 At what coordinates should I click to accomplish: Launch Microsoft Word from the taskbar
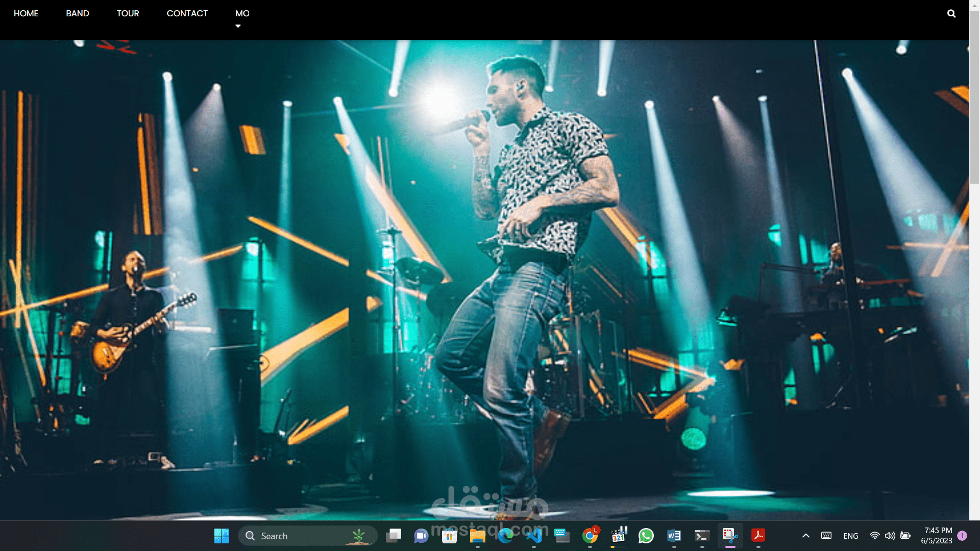point(674,536)
